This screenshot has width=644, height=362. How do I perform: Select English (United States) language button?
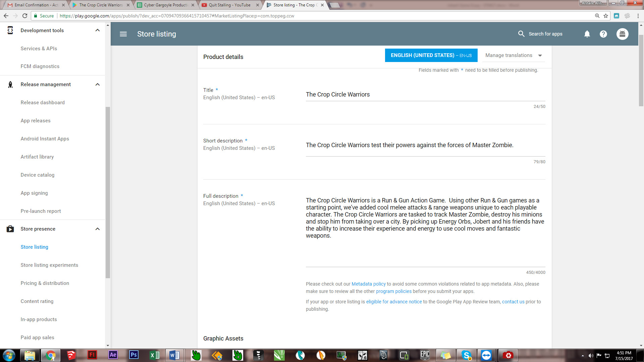point(431,55)
